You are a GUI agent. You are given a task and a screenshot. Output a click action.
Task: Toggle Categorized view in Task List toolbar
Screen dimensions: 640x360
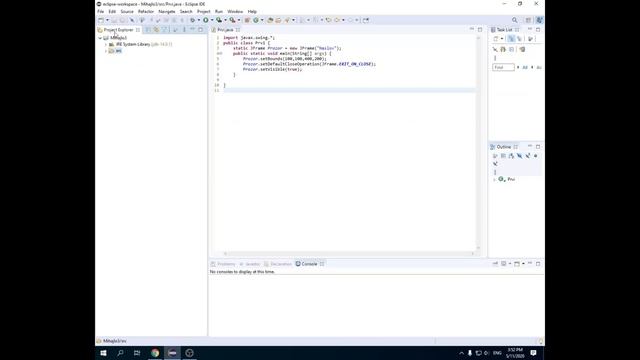point(511,39)
